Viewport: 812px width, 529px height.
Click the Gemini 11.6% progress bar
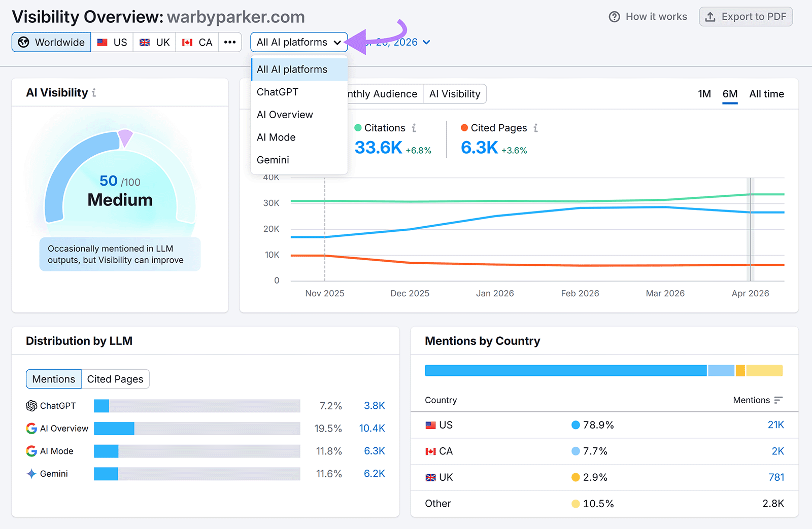[197, 474]
